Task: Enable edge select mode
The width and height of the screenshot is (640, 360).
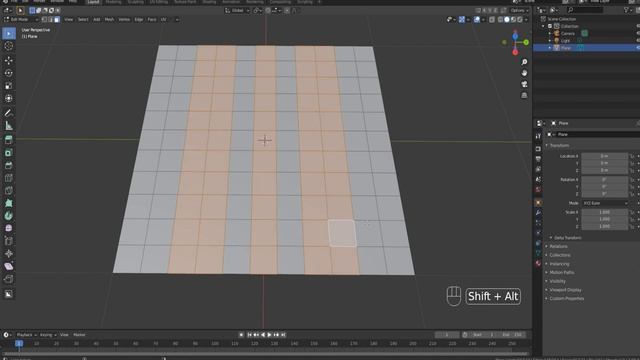Action: (x=51, y=20)
